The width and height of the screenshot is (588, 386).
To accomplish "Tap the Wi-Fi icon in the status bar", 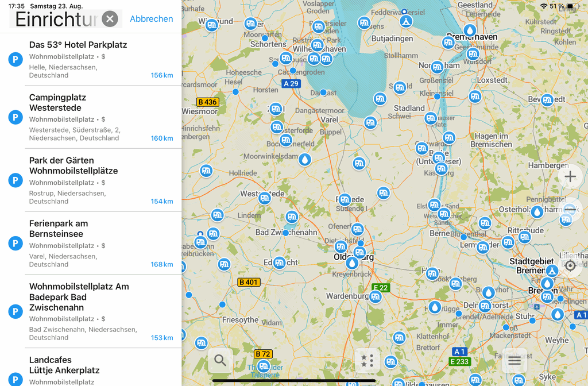I will [543, 6].
